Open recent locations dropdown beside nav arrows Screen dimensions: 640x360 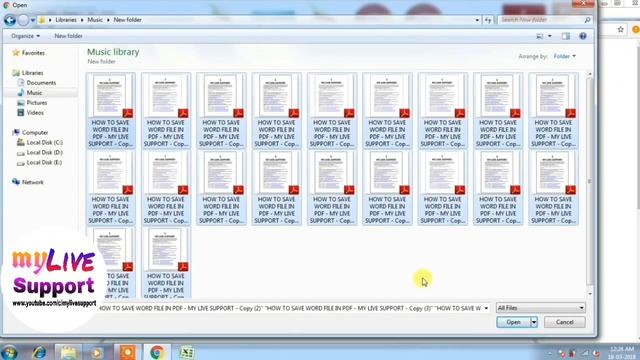point(33,20)
